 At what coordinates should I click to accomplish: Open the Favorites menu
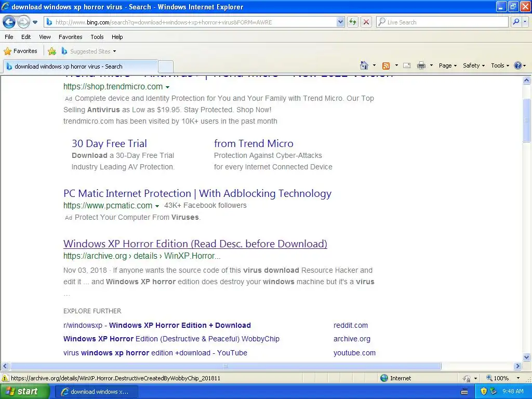click(x=70, y=37)
